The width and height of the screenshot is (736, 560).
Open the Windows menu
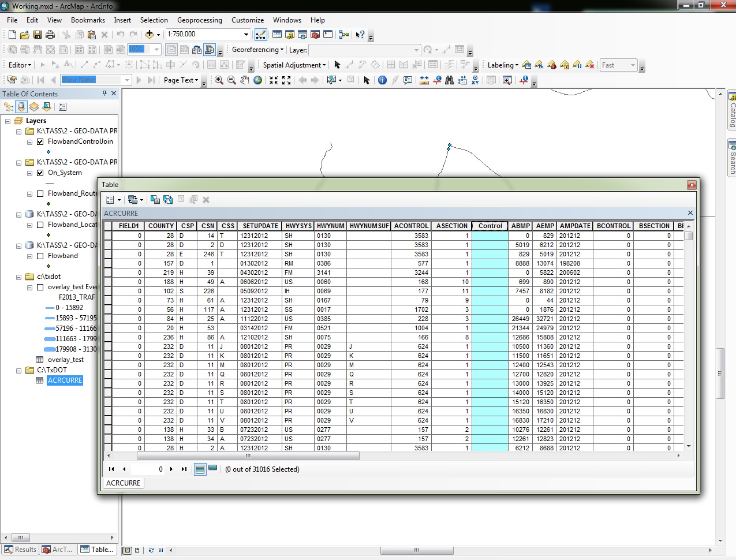pos(287,20)
